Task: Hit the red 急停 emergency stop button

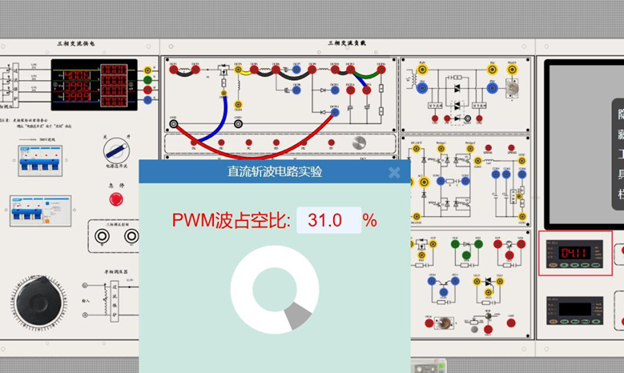Action: pyautogui.click(x=116, y=199)
